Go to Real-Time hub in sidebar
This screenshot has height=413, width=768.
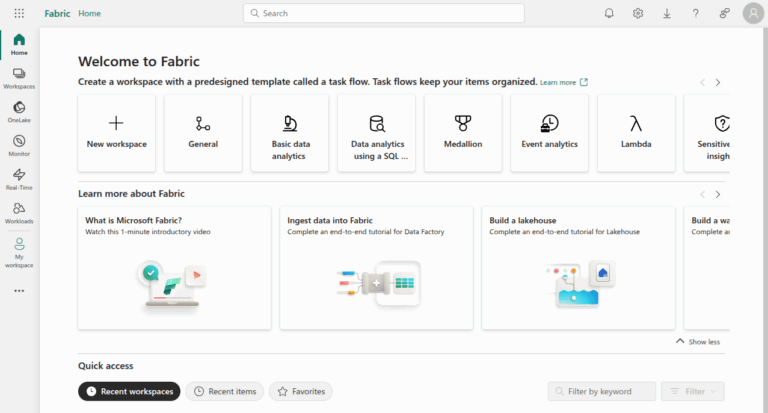[19, 179]
